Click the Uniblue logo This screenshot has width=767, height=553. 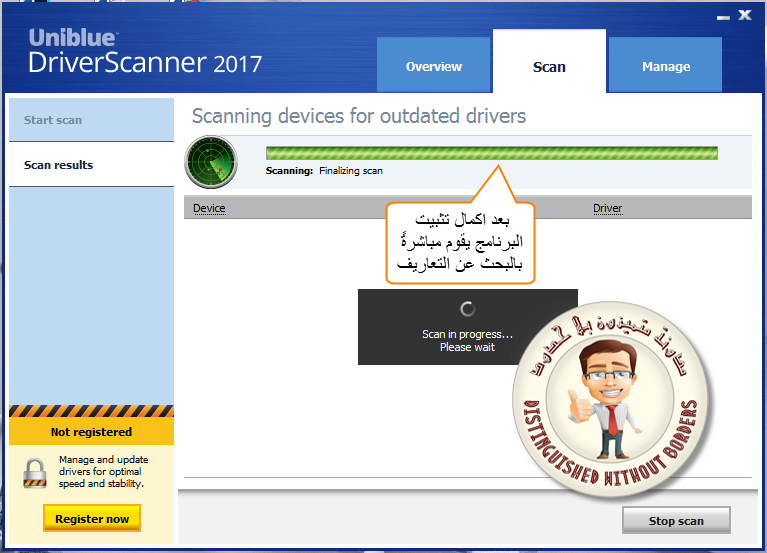tap(72, 37)
